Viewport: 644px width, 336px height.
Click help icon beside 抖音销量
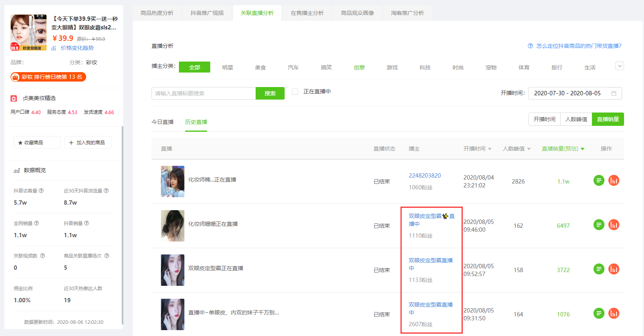(x=87, y=223)
